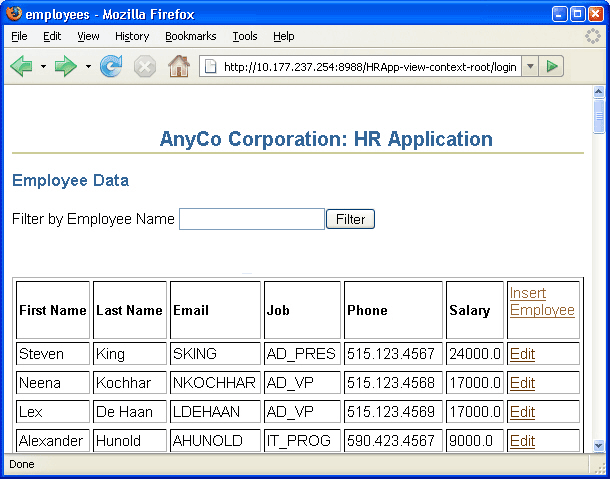The width and height of the screenshot is (610, 479).
Task: Click the Edit link for Lex De Haan
Action: click(x=522, y=412)
